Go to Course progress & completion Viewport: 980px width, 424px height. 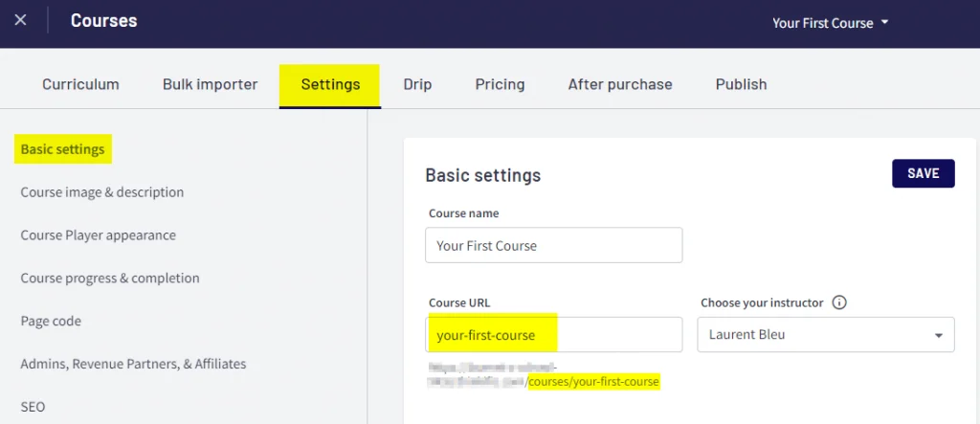pos(110,278)
